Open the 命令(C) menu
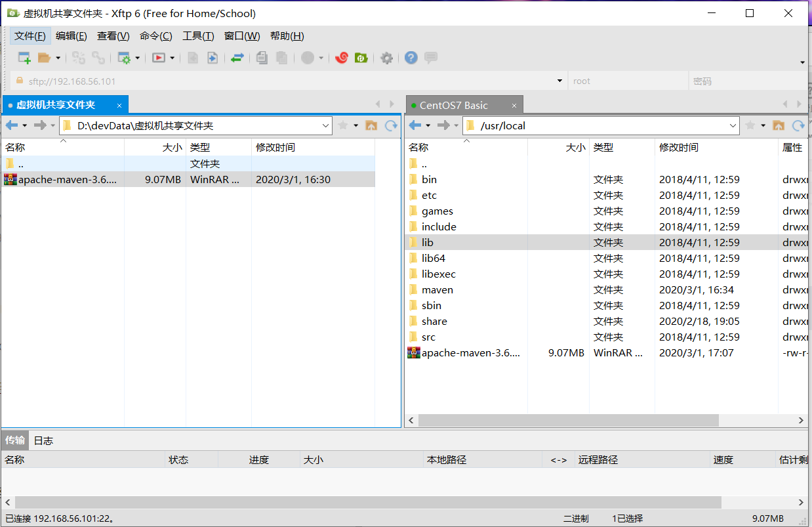Screen dimensions: 812x527 pos(156,36)
